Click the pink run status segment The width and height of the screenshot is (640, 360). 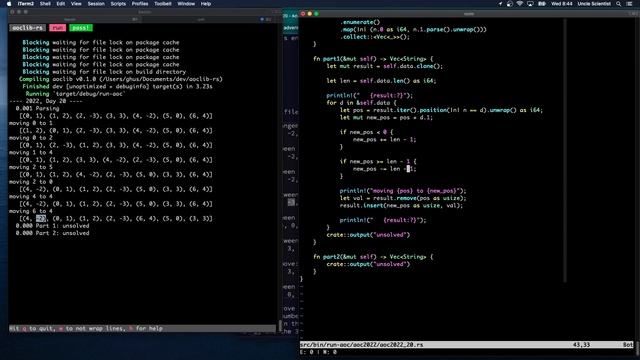(58, 28)
